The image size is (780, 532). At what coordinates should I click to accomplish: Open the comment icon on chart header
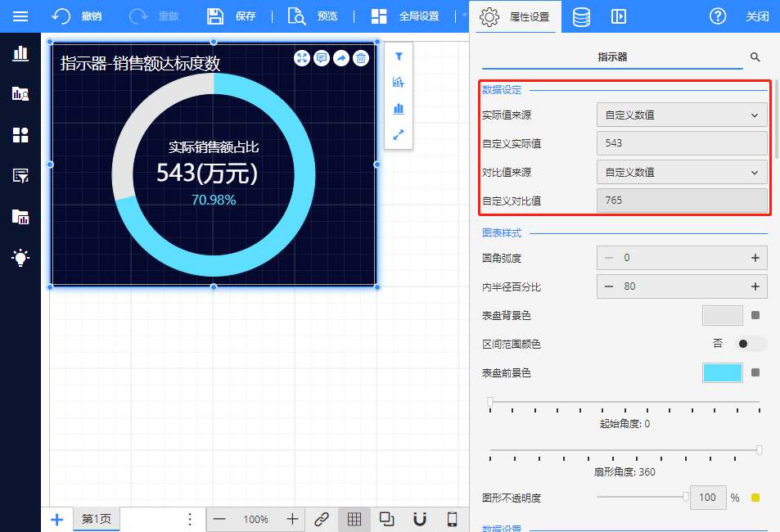click(x=322, y=58)
